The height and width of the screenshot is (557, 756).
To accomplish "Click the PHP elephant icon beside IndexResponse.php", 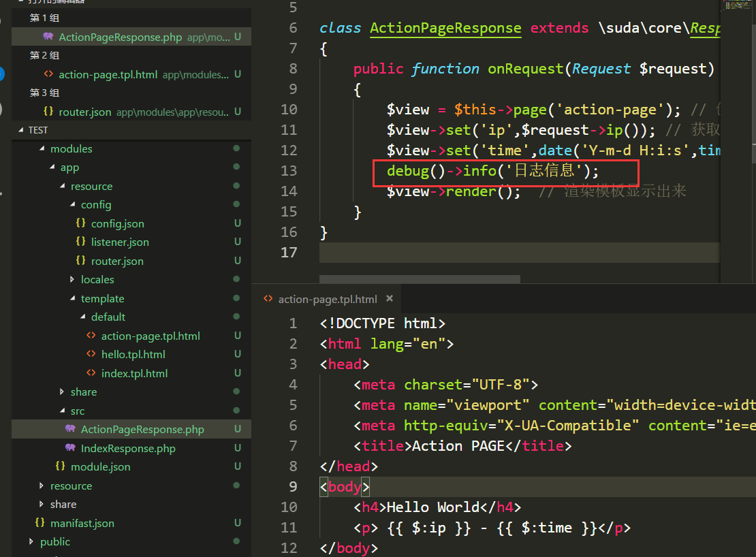I will (70, 448).
